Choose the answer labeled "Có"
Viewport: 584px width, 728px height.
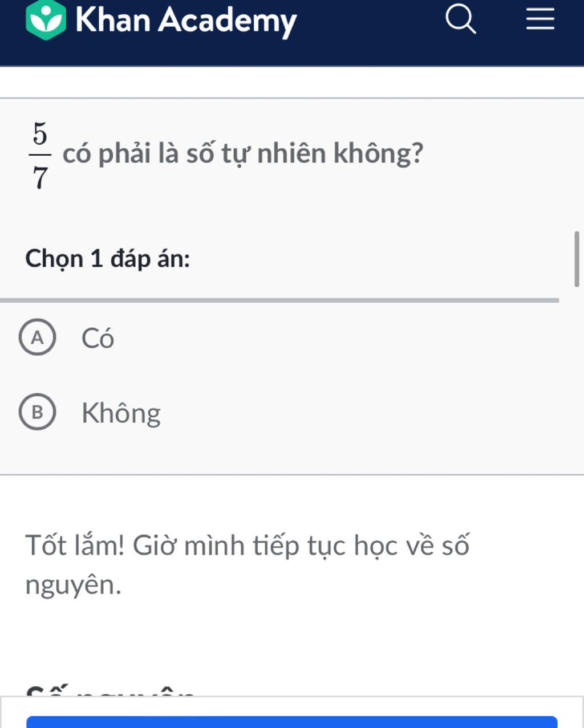98,338
